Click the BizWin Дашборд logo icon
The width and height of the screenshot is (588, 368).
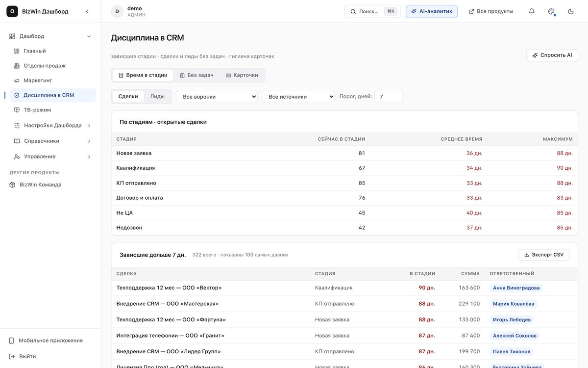[x=12, y=11]
